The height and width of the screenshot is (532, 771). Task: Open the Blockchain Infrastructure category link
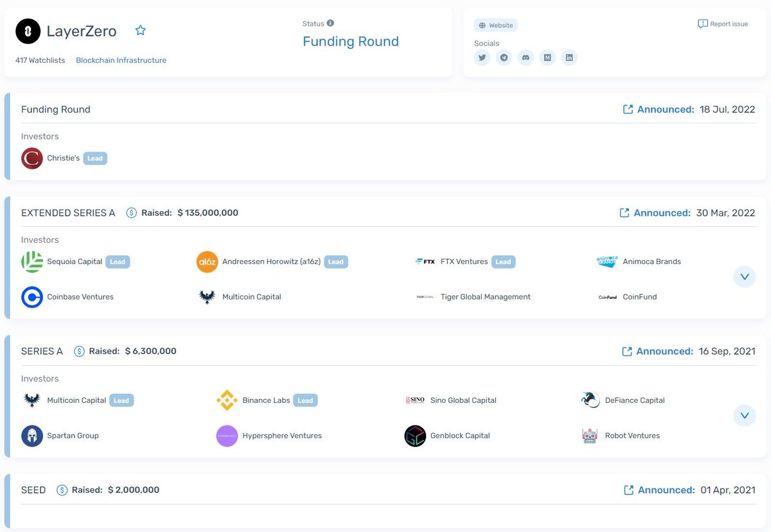121,60
